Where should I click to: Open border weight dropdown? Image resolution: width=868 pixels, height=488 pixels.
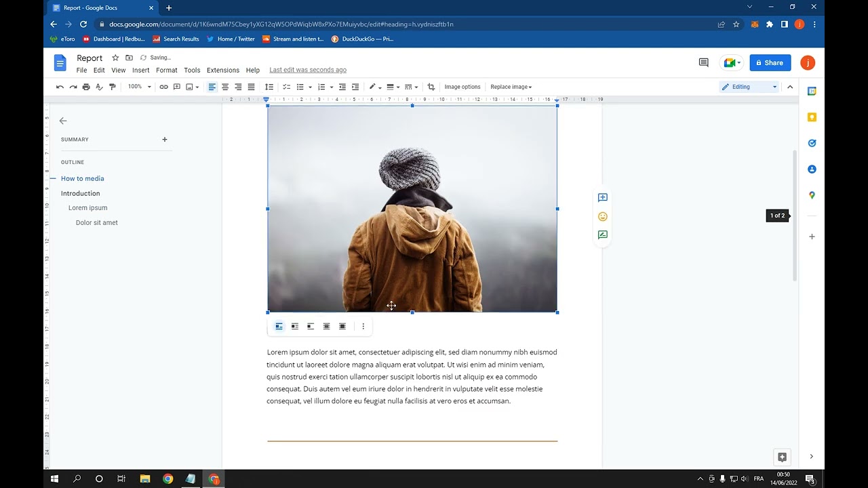(x=393, y=87)
